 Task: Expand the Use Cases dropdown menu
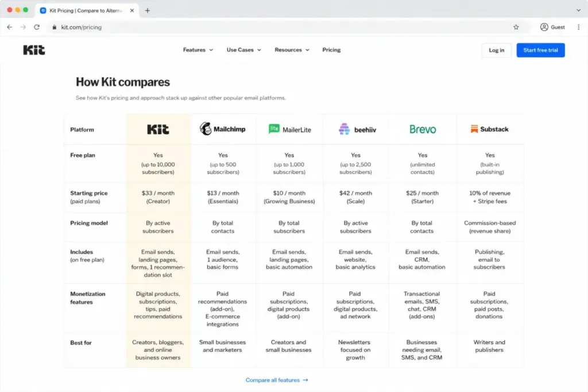(243, 50)
